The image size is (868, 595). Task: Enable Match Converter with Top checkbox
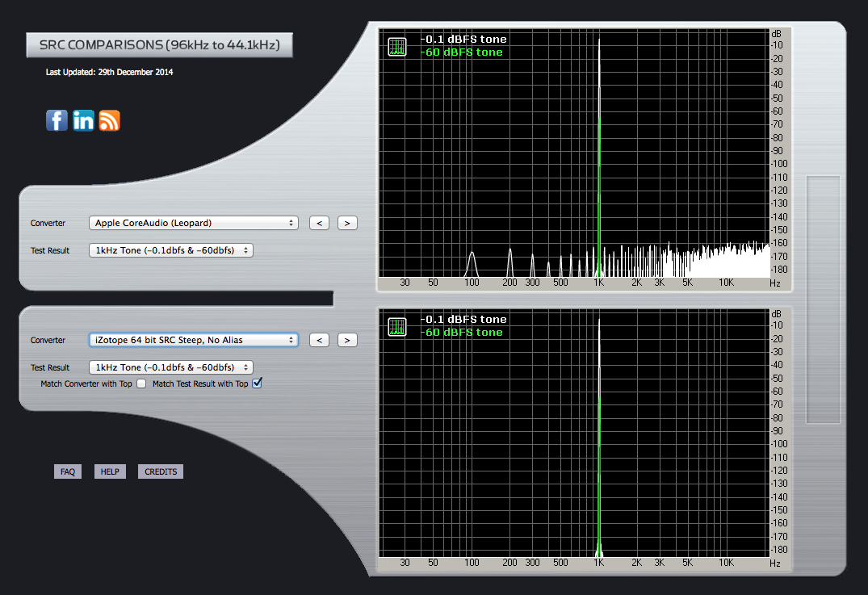tap(142, 383)
